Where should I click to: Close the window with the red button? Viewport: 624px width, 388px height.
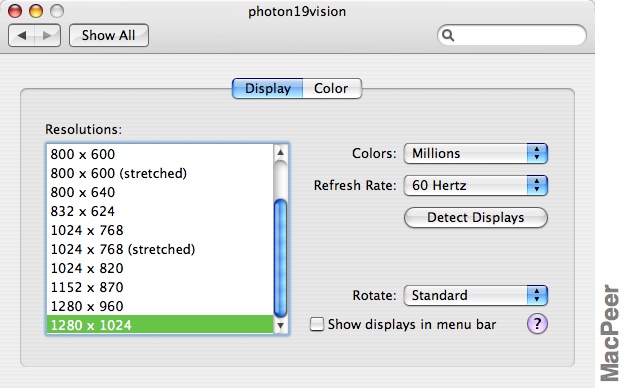coord(15,11)
